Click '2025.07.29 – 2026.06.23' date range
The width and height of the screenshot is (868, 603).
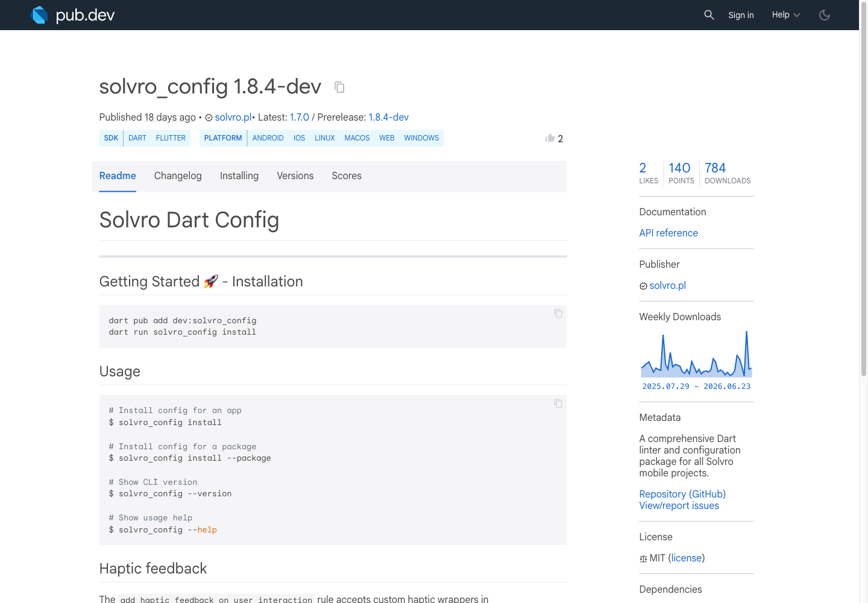696,387
